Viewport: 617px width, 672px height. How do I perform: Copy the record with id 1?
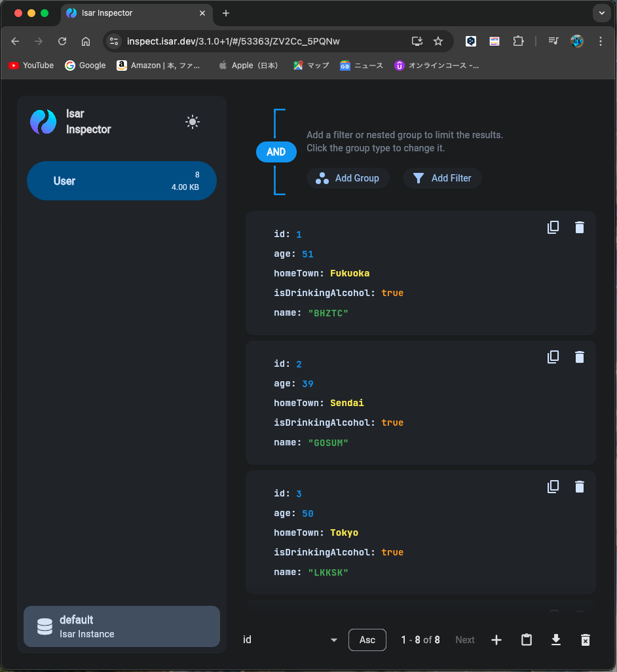[553, 227]
